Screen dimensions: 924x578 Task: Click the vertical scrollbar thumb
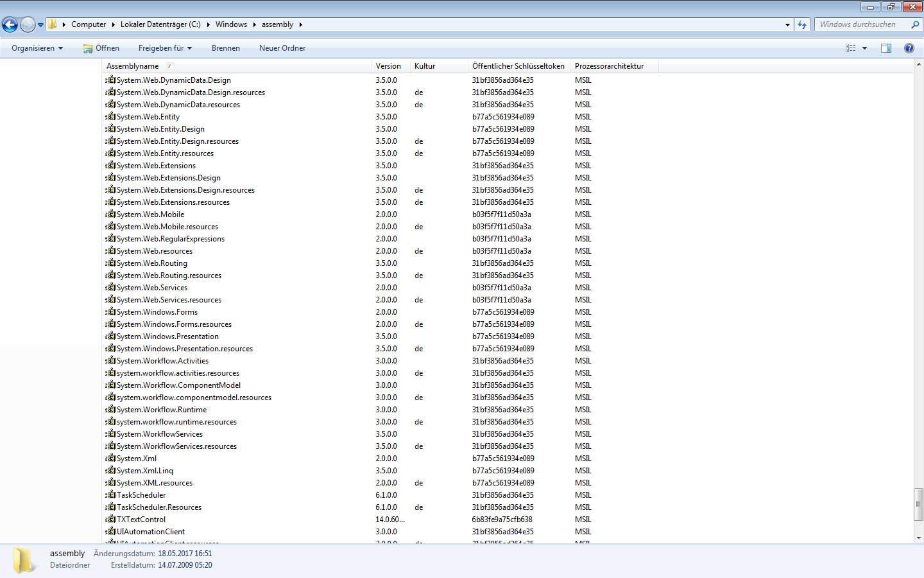point(919,505)
